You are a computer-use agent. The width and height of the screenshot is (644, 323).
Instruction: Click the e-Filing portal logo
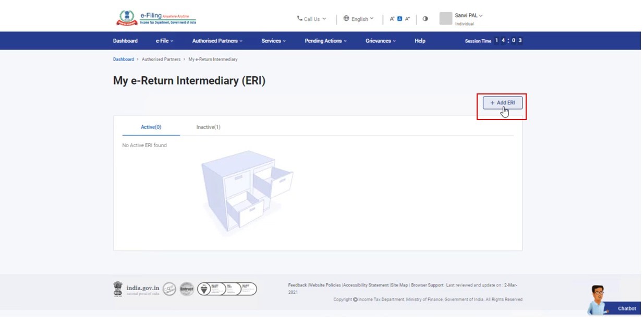155,18
